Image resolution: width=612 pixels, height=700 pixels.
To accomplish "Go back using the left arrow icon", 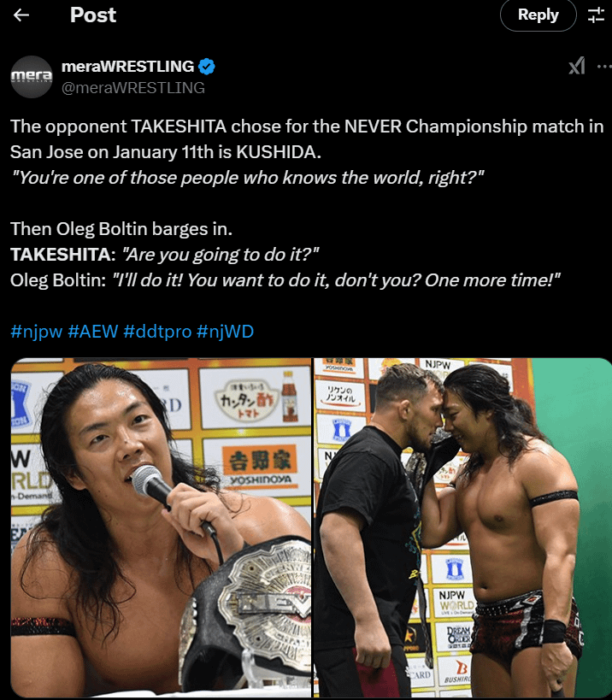I will tap(21, 15).
